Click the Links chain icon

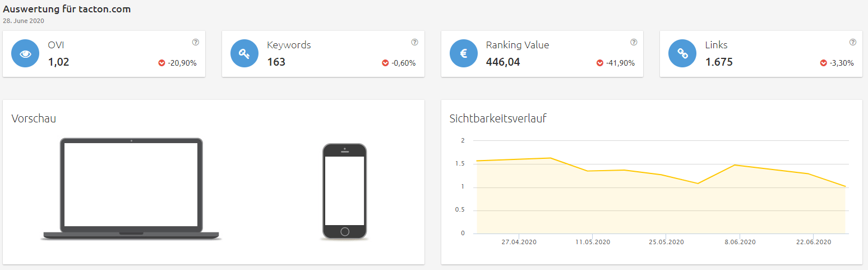tap(682, 54)
